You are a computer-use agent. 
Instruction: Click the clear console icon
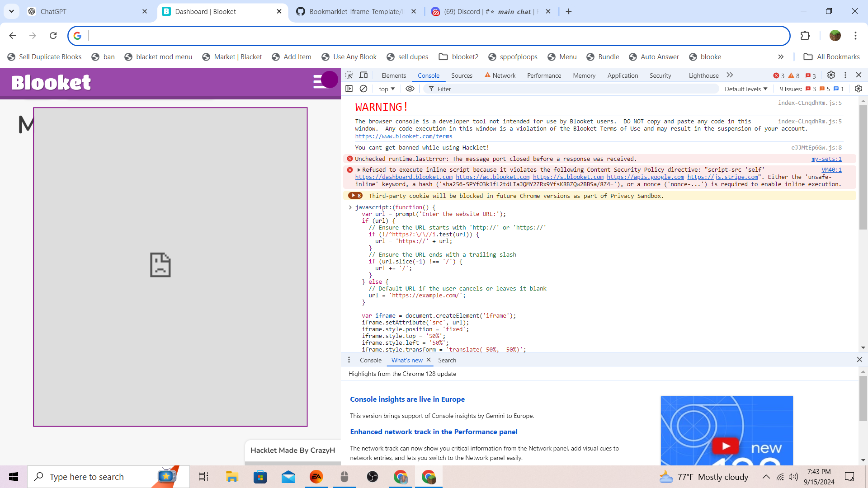pos(363,89)
